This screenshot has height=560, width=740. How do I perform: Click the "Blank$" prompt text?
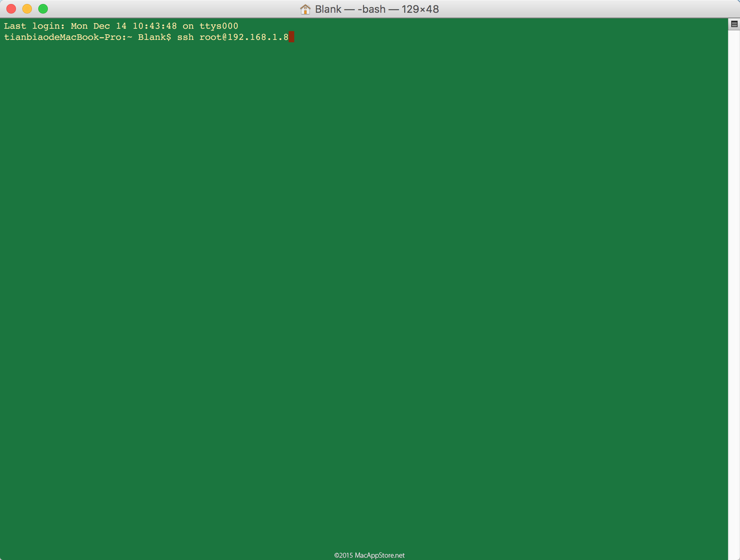pos(154,37)
